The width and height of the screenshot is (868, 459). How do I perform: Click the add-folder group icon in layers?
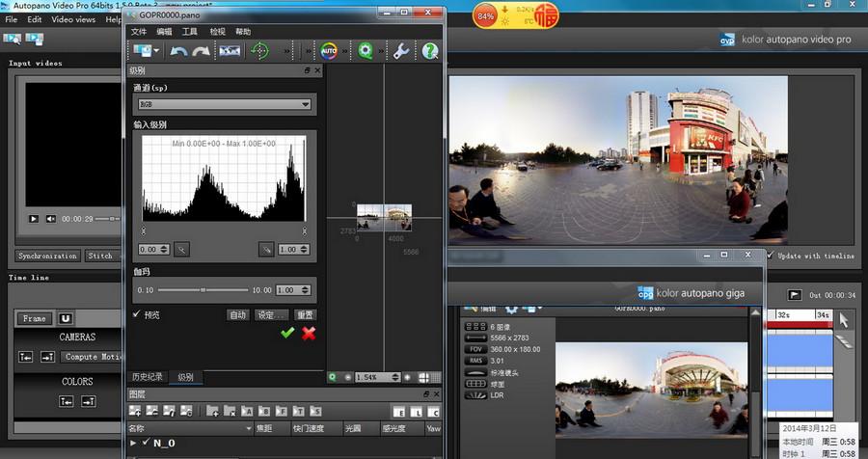[212, 411]
